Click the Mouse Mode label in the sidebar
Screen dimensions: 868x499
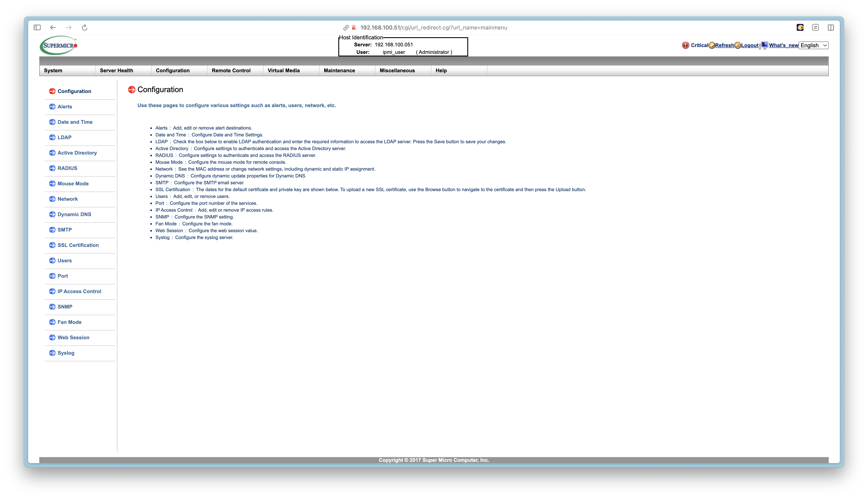coord(73,184)
